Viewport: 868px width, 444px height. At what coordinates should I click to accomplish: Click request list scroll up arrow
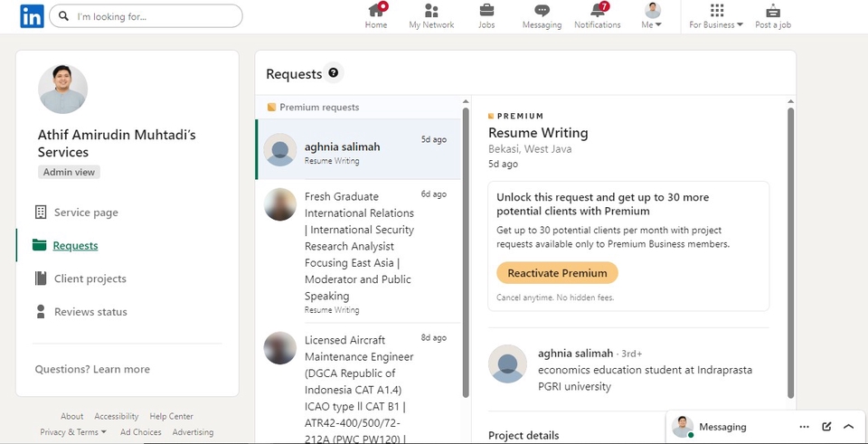[x=466, y=102]
